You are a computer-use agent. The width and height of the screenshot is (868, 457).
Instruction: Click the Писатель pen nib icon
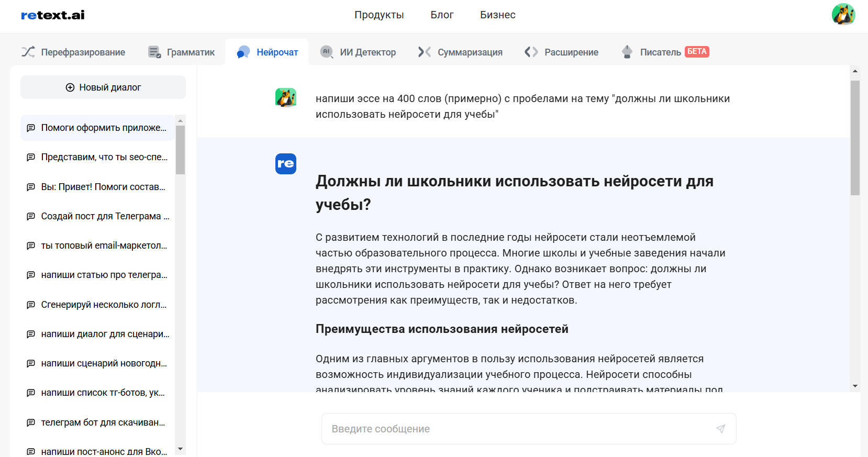(627, 52)
